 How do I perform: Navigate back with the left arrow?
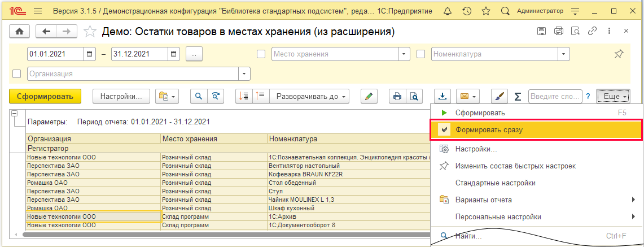click(46, 31)
